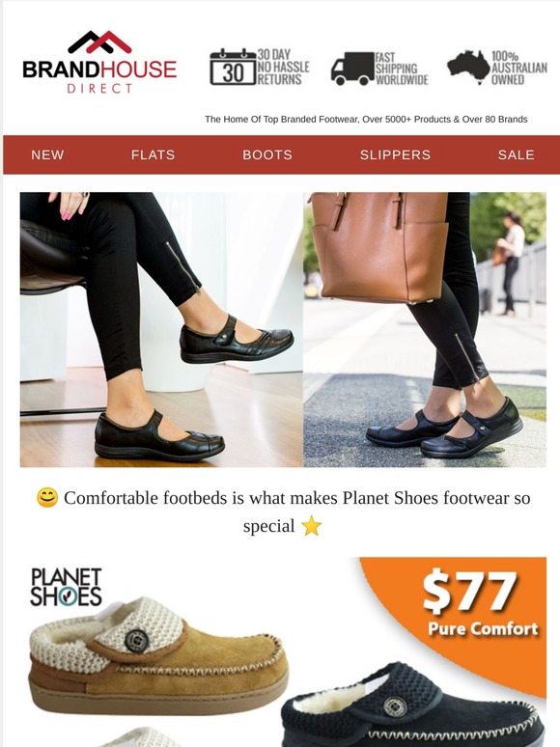Click the 30 Day No Hassle Returns text
Image resolution: width=560 pixels, height=747 pixels.
284,68
